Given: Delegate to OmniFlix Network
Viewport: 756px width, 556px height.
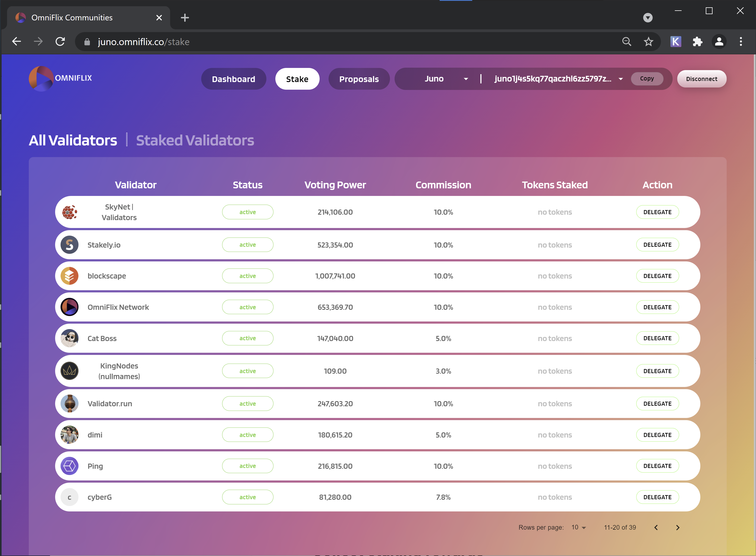Looking at the screenshot, I should click(x=657, y=307).
